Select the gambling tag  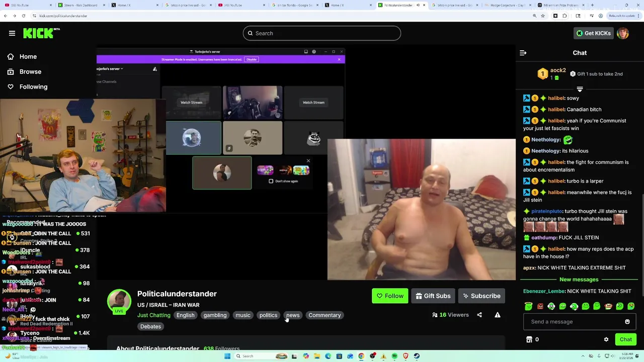point(215,315)
